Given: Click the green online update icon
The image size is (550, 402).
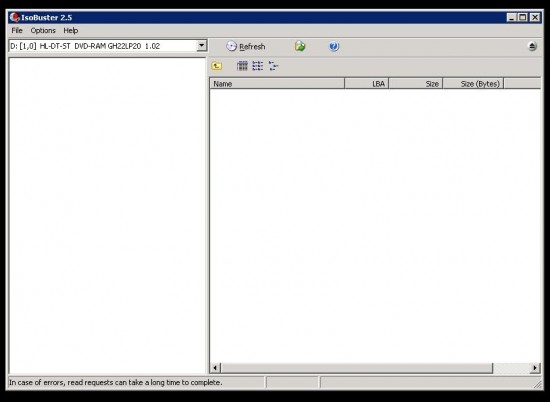Looking at the screenshot, I should coord(300,46).
